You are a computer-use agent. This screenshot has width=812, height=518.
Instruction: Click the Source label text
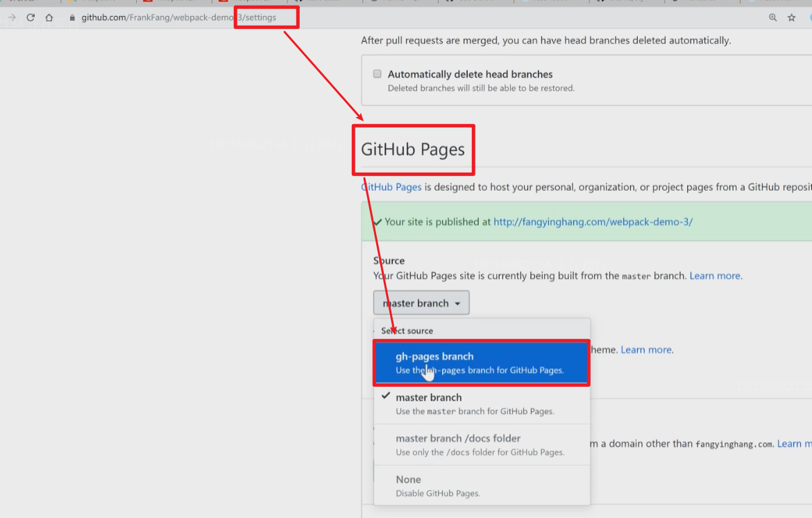[x=389, y=261]
